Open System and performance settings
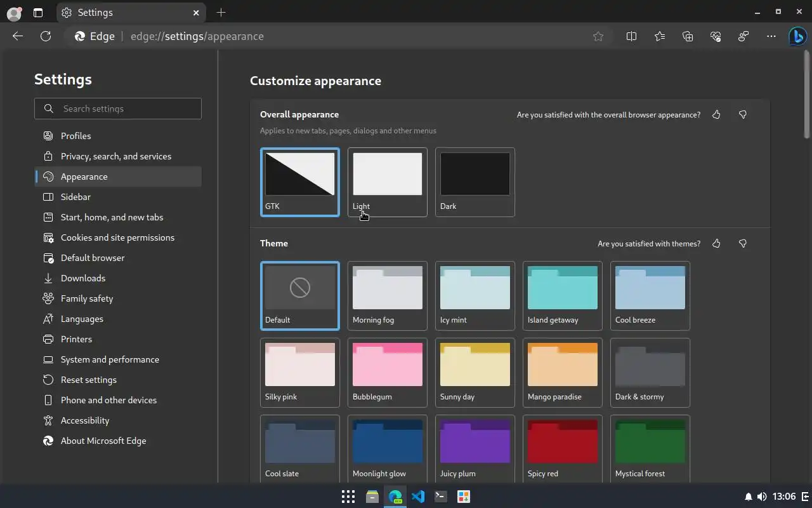 (x=118, y=359)
